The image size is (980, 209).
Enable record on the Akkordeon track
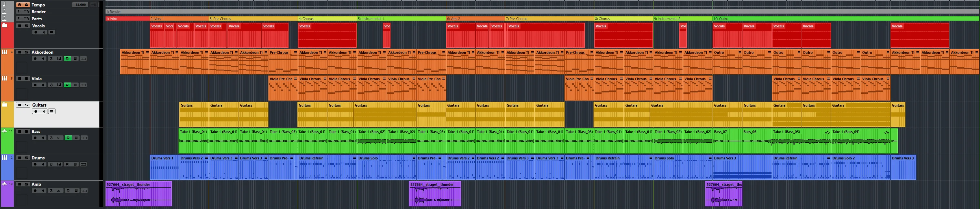coord(35,59)
